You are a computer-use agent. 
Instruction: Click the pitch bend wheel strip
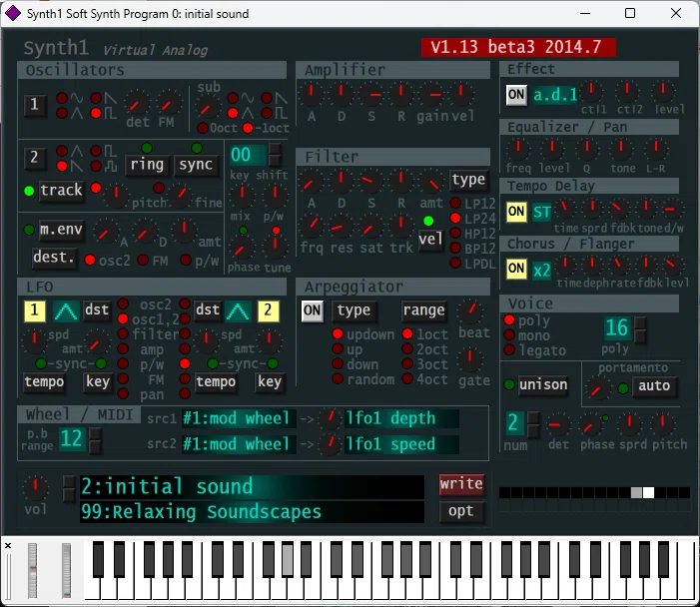(33, 570)
